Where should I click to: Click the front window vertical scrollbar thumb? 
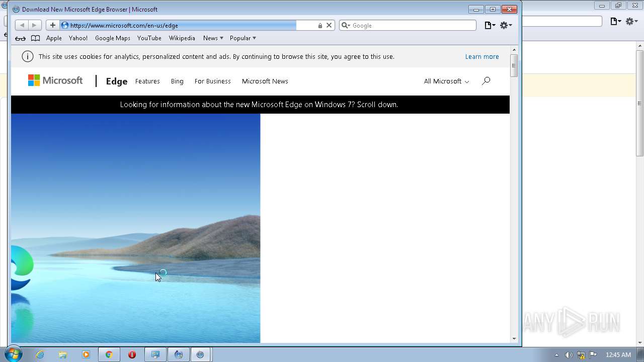pos(514,65)
